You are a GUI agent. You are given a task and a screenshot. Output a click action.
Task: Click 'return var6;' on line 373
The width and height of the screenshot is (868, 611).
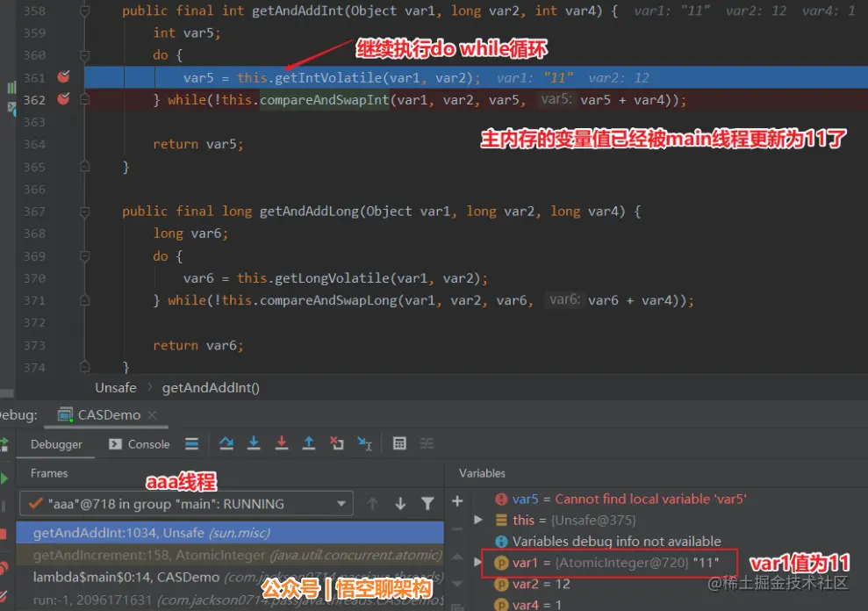198,345
